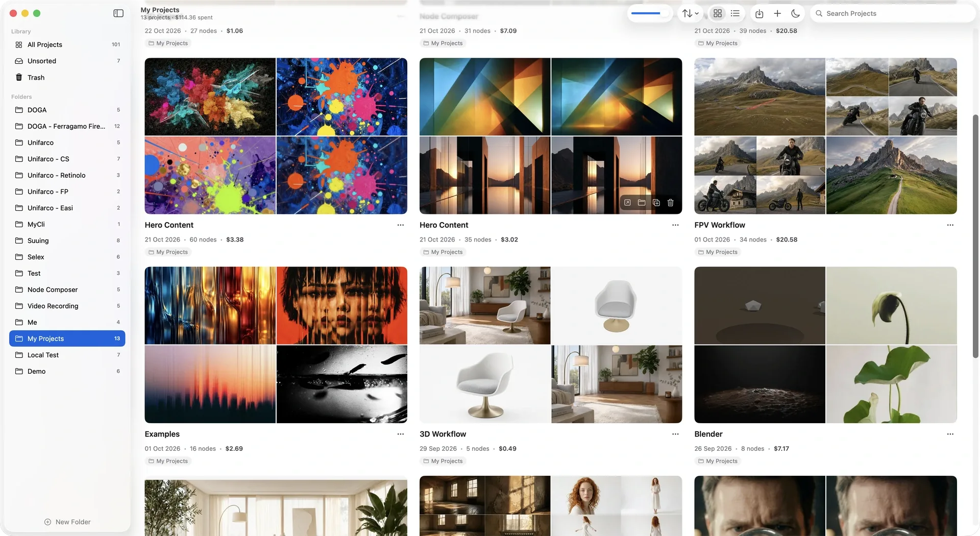
Task: Open more options for 60-node Hero Content
Action: pyautogui.click(x=400, y=225)
